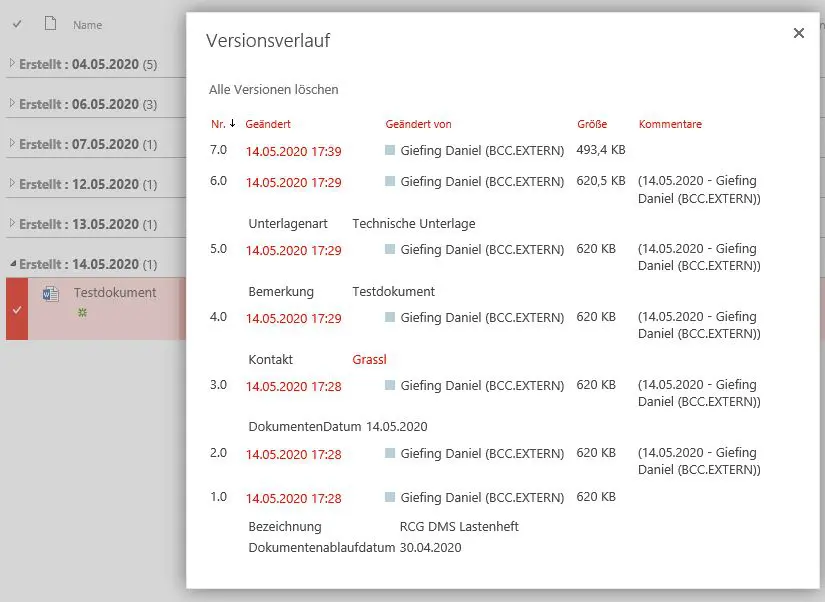
Task: Click presence indicator for version 7.0 editor
Action: [390, 151]
